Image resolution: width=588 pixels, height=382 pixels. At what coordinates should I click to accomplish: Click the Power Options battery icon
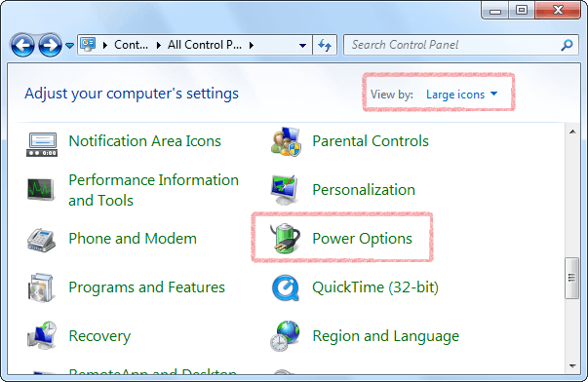(285, 239)
